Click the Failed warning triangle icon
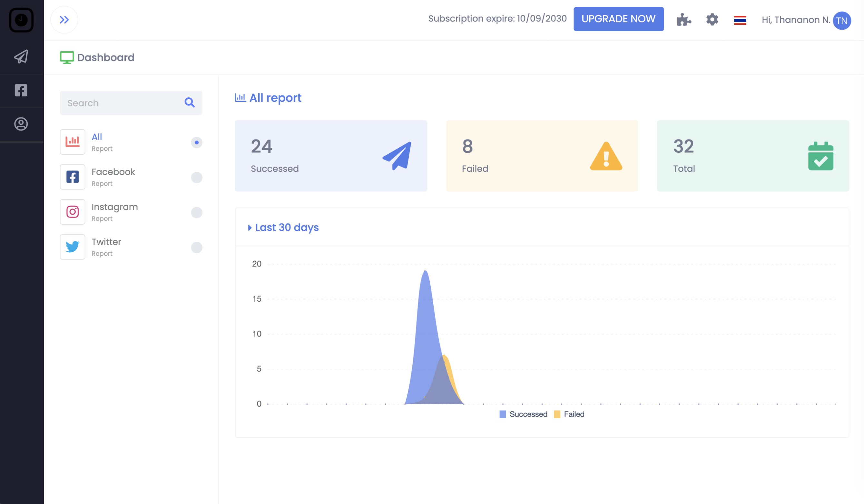 point(606,156)
